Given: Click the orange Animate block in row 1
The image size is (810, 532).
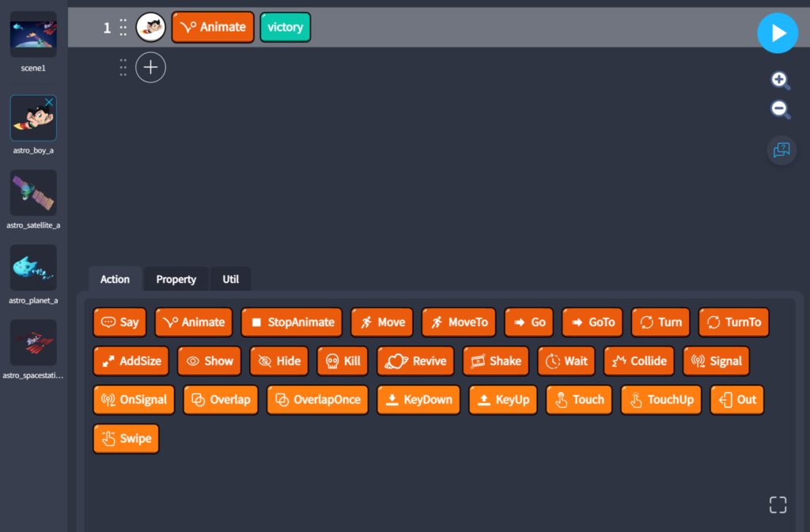Looking at the screenshot, I should click(213, 28).
